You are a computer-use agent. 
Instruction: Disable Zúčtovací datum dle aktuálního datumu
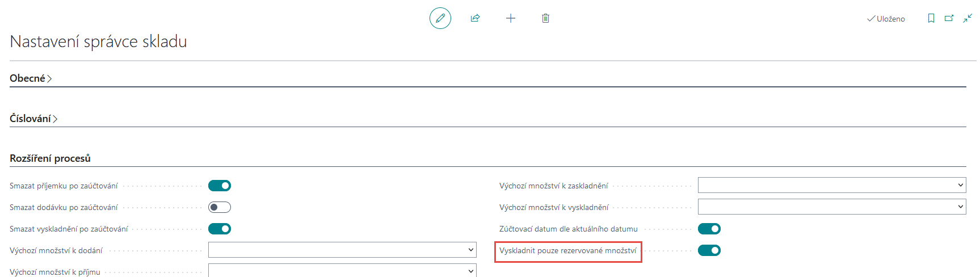[x=709, y=229]
